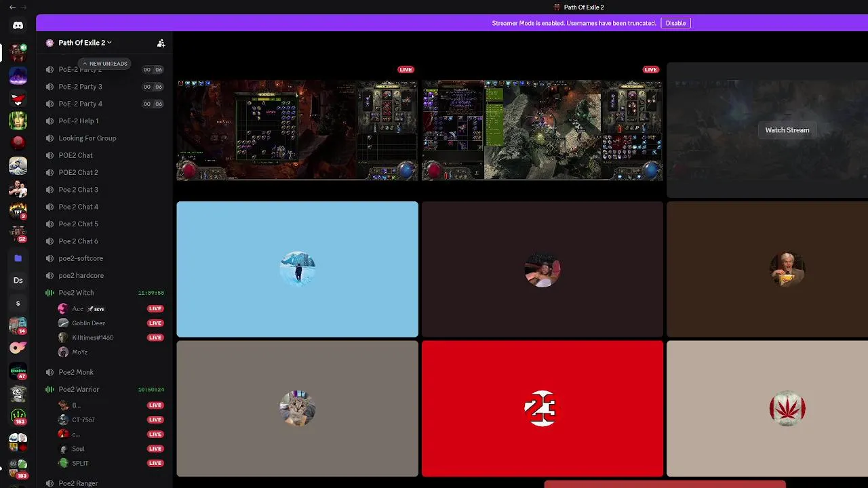Screen dimensions: 868x488
Task: Click LIVE badge next to SPLIT
Action: [x=155, y=463]
